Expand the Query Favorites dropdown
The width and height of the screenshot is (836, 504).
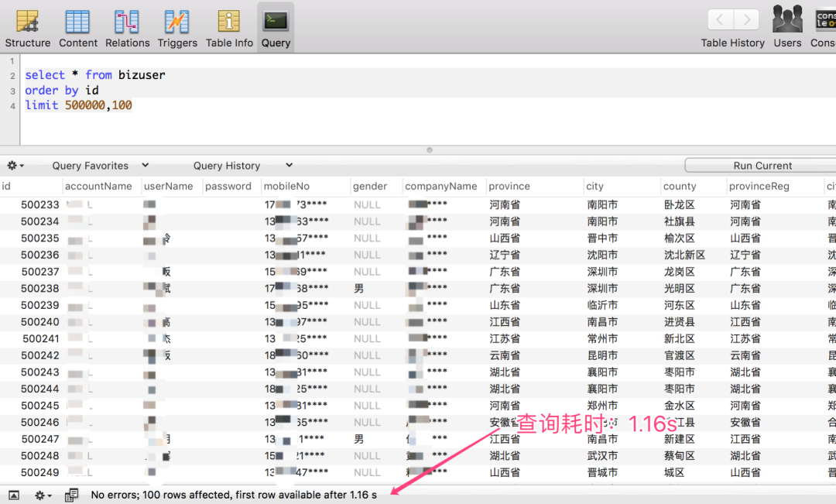101,166
